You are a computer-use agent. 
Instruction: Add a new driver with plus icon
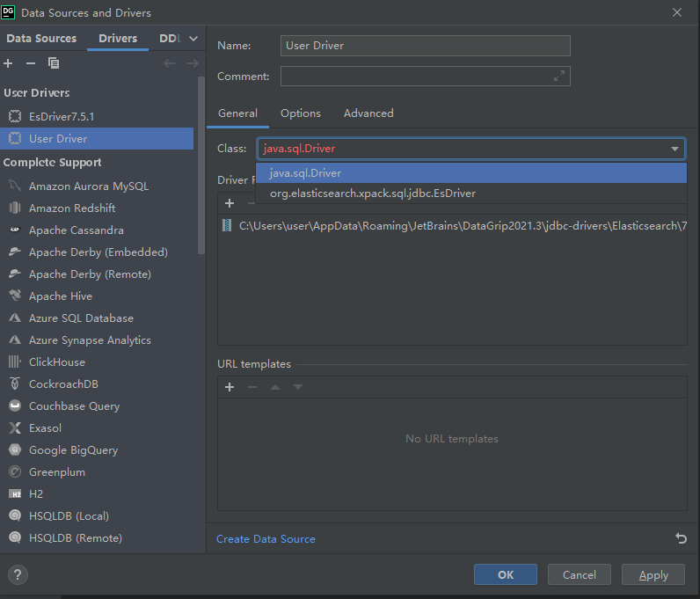click(8, 63)
